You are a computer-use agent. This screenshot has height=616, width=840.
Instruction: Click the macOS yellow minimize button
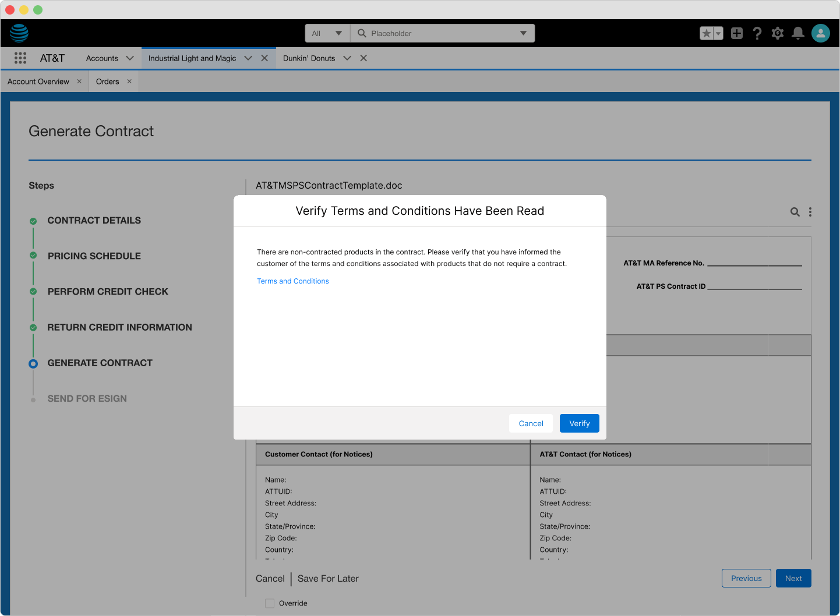coord(24,10)
